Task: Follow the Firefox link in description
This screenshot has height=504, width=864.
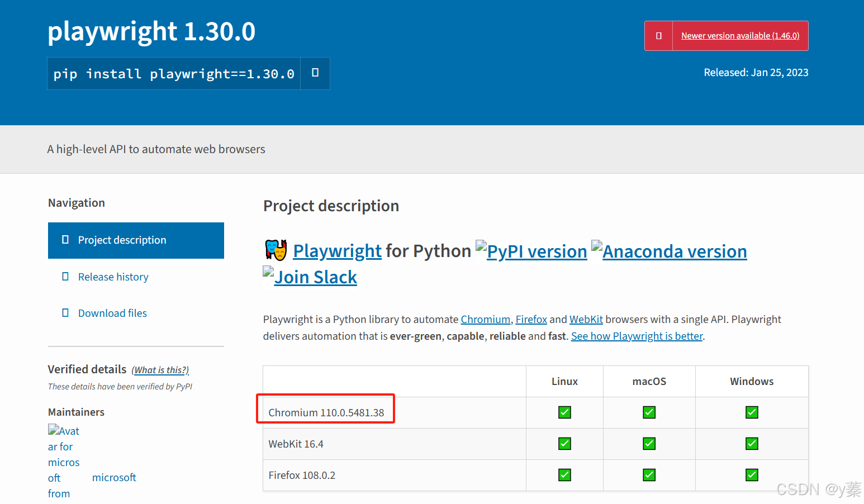Action: coord(531,319)
